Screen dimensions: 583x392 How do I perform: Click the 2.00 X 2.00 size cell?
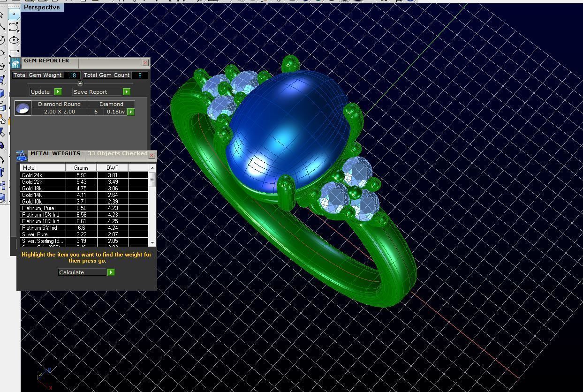[x=59, y=112]
